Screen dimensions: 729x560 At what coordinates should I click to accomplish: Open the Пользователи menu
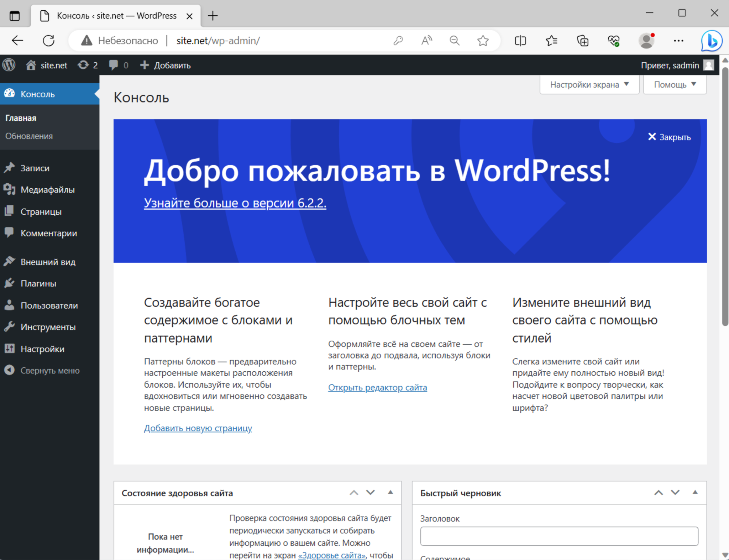50,305
